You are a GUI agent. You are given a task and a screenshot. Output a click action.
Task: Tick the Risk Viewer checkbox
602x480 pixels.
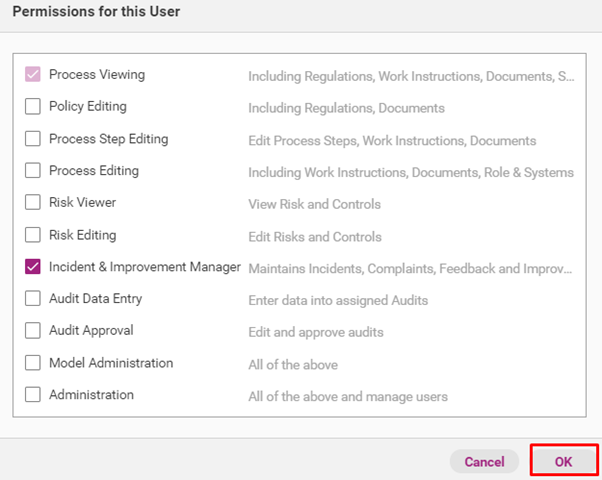[x=33, y=203]
